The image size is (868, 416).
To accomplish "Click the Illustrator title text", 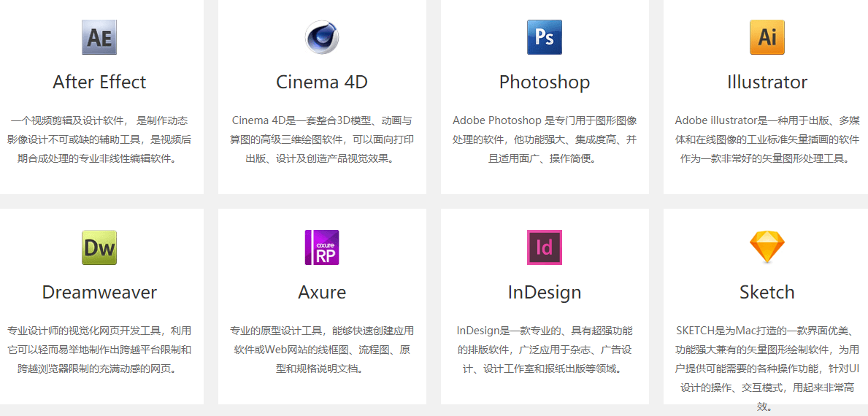I will (767, 82).
